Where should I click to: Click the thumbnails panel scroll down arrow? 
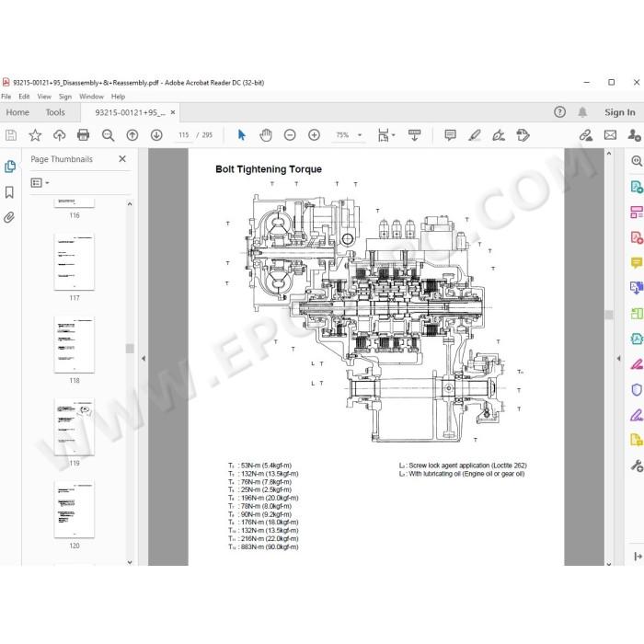130,562
